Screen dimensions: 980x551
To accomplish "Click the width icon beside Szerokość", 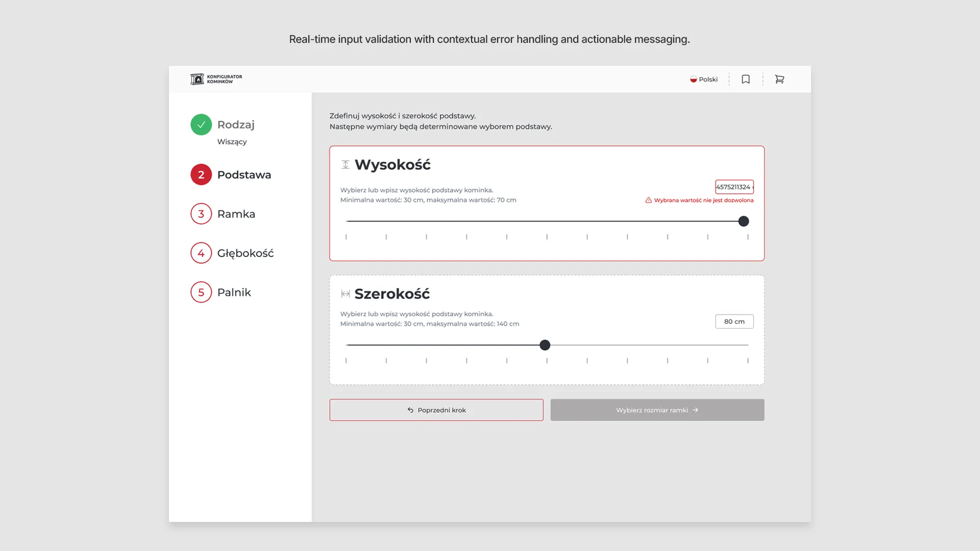I will (346, 294).
